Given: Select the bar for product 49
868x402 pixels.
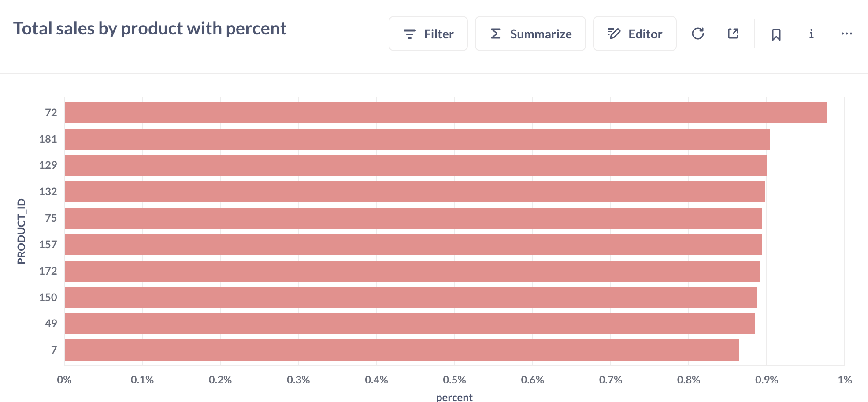Looking at the screenshot, I should [x=410, y=324].
